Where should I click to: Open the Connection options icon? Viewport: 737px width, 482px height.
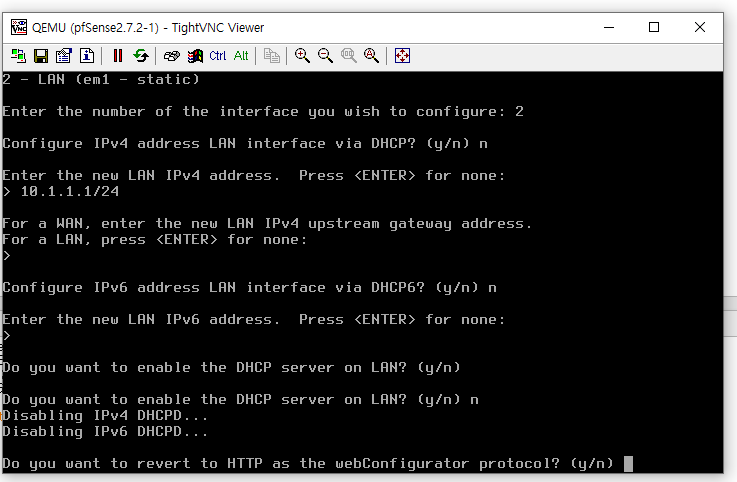(63, 56)
